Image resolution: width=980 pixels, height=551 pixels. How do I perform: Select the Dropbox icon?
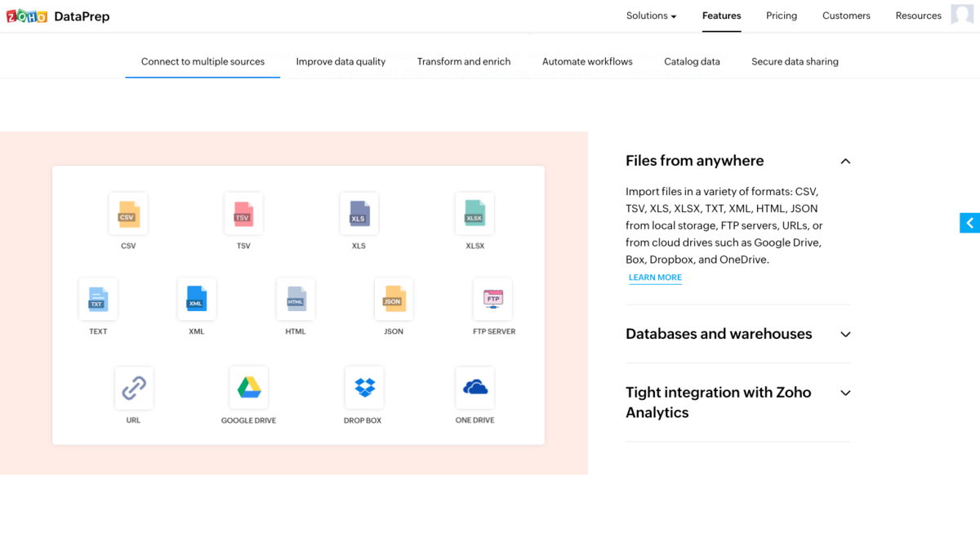[x=364, y=388]
